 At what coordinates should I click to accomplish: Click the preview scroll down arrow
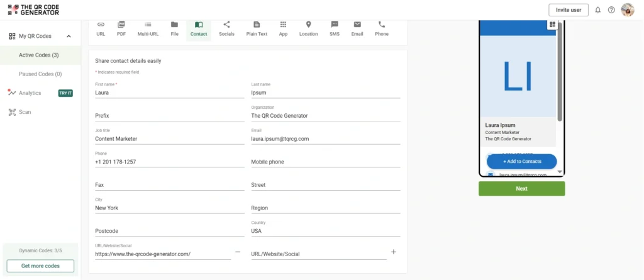click(559, 171)
